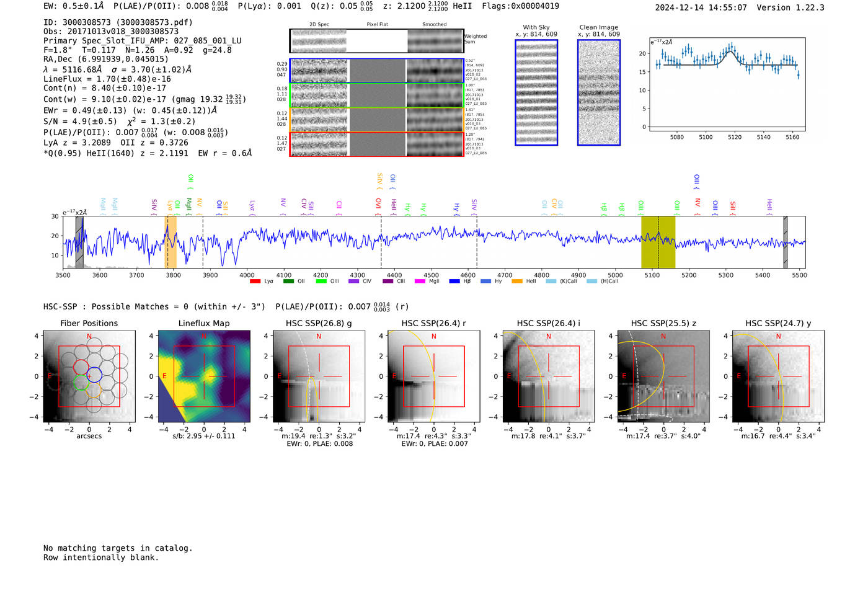Select the Weighted Sum 2D spectrum strip
The width and height of the screenshot is (868, 591).
coord(377,41)
